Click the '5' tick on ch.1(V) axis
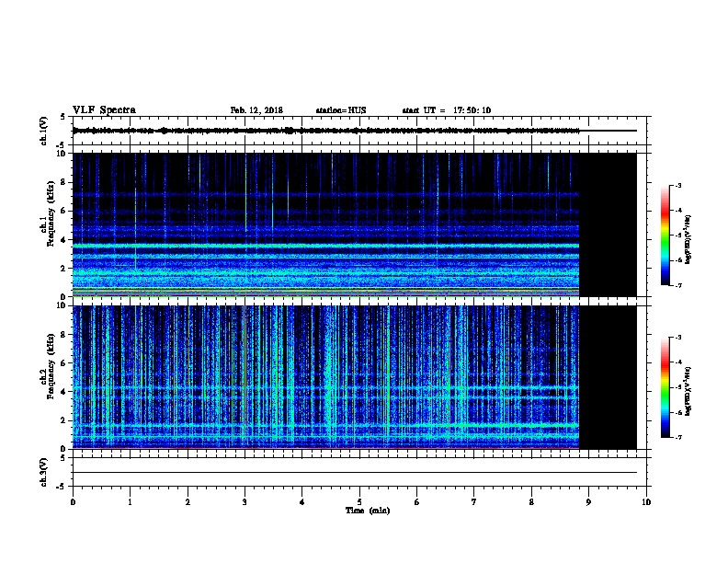The image size is (728, 563). tap(63, 117)
